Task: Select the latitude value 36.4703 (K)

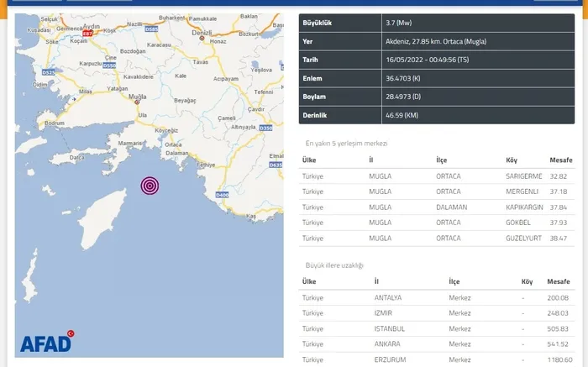Action: (x=402, y=78)
